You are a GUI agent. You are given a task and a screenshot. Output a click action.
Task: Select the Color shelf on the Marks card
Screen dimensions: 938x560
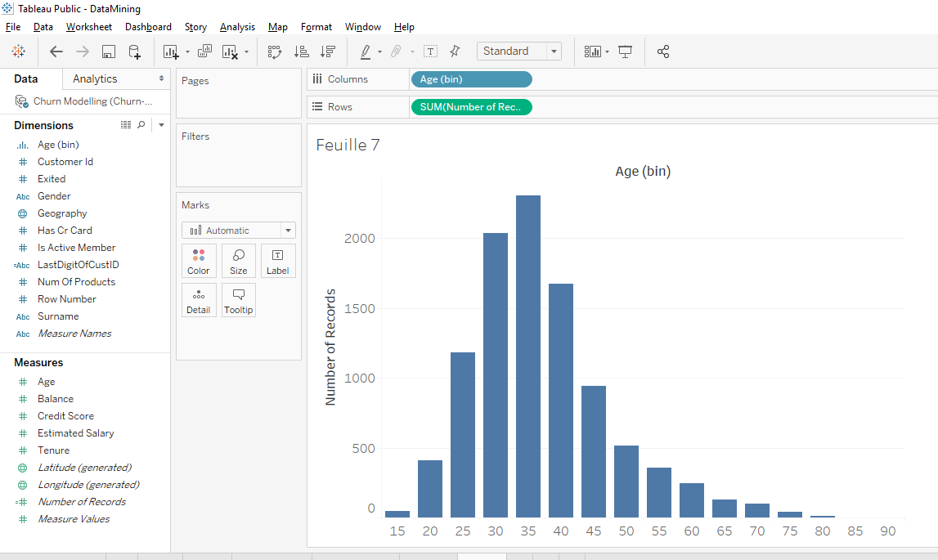199,261
